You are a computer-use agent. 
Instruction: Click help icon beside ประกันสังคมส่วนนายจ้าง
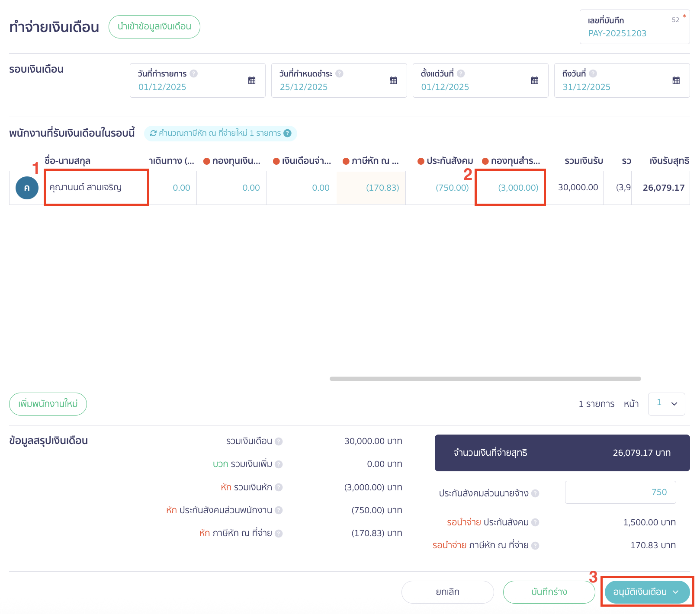coord(535,493)
